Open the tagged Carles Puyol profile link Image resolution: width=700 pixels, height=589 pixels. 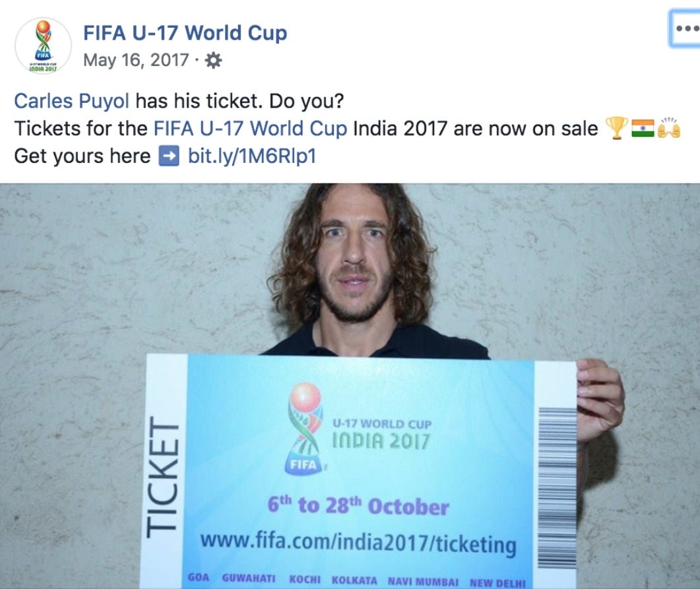click(72, 102)
